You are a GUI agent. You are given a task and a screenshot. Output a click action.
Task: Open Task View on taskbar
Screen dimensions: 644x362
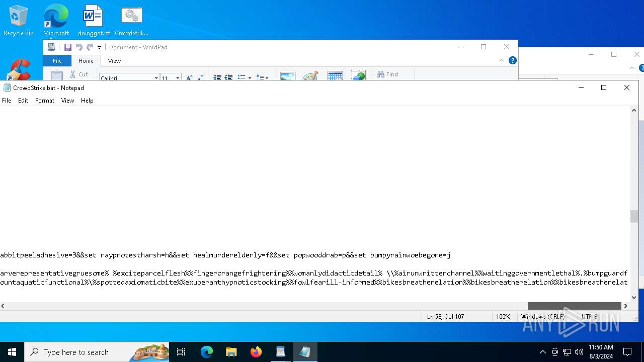click(x=182, y=352)
